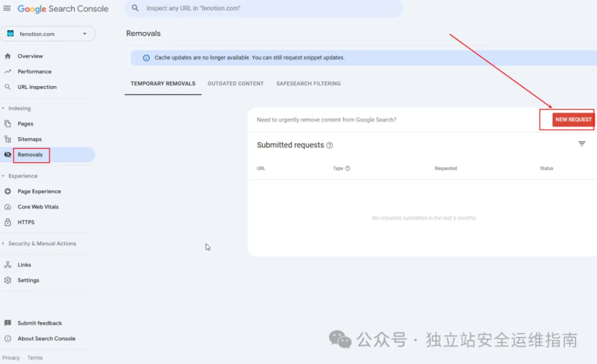
Task: Click the Type column header text
Action: 338,168
